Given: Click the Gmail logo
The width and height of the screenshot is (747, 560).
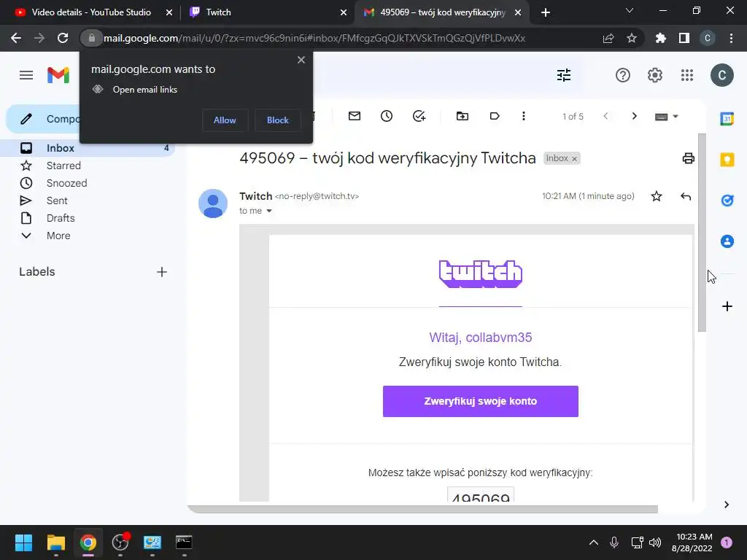Looking at the screenshot, I should coord(58,75).
